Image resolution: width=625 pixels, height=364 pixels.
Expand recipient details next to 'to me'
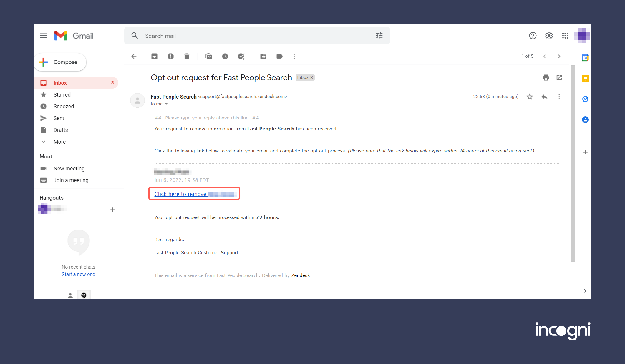[x=166, y=104]
